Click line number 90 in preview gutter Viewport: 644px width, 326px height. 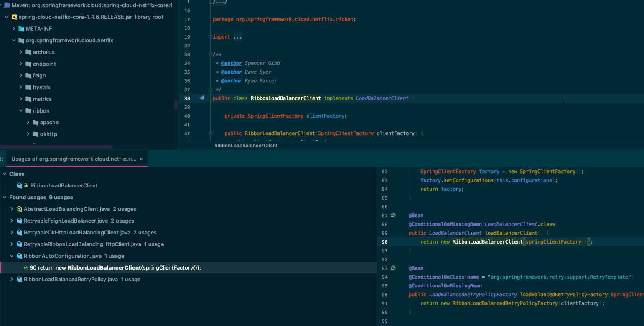385,242
